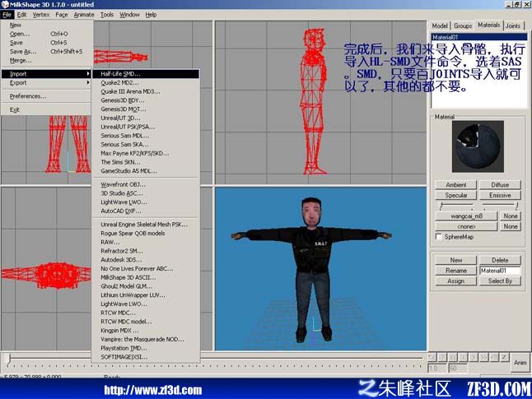Click the Specular color button
532x399 pixels.
click(456, 195)
